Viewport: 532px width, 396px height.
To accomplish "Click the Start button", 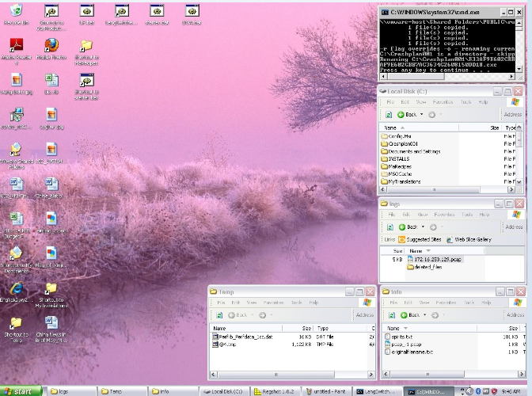I will pos(21,391).
